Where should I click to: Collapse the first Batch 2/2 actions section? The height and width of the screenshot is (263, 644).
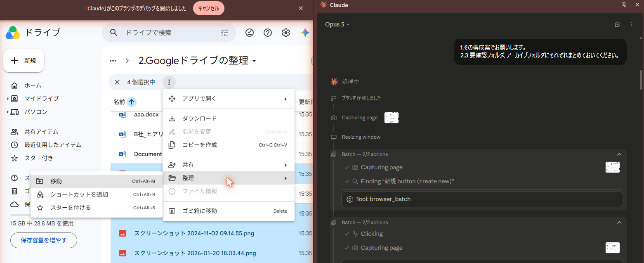point(619,154)
